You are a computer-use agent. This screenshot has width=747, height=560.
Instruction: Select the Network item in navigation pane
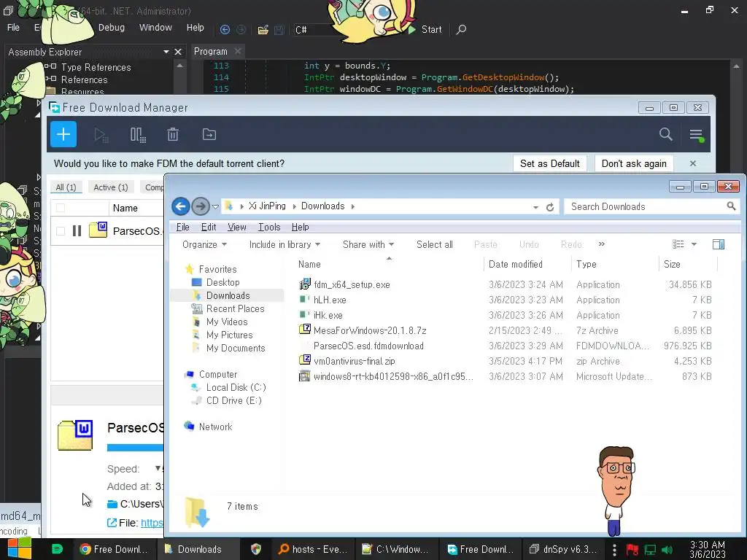(215, 427)
